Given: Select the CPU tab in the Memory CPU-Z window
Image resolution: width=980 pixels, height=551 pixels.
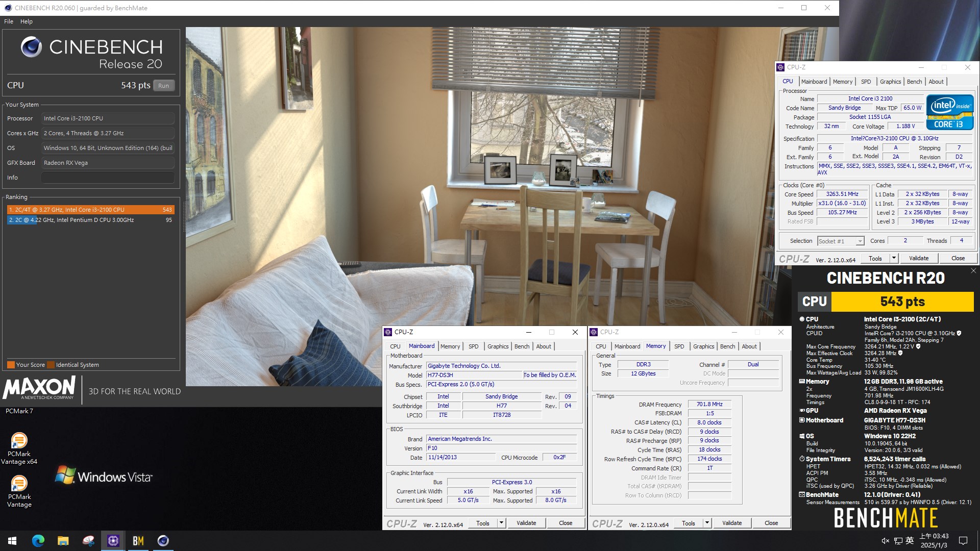Looking at the screenshot, I should click(x=601, y=346).
